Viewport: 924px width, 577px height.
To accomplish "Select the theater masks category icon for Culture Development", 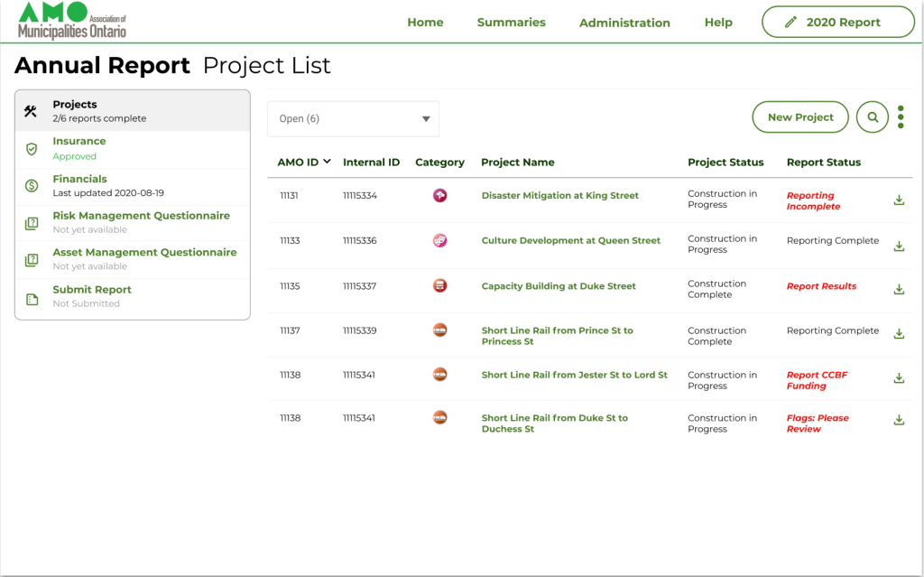I will (x=439, y=242).
